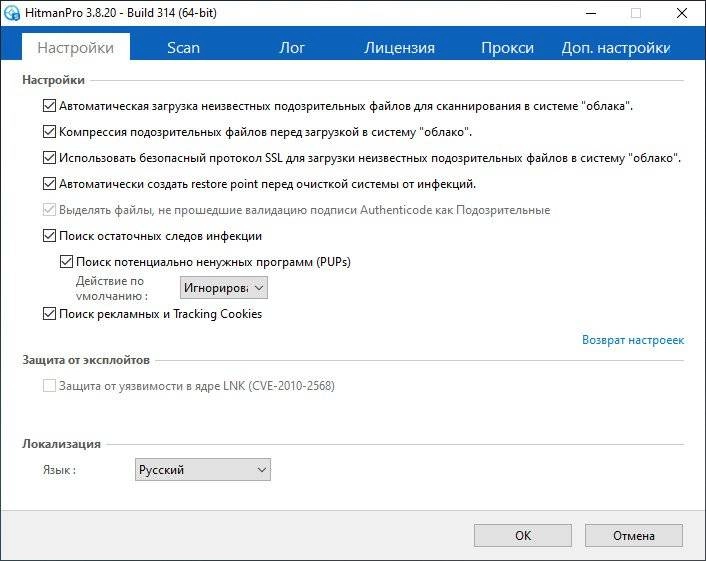Switch to the Прокси tab
Image resolution: width=706 pixels, height=561 pixels.
(507, 48)
